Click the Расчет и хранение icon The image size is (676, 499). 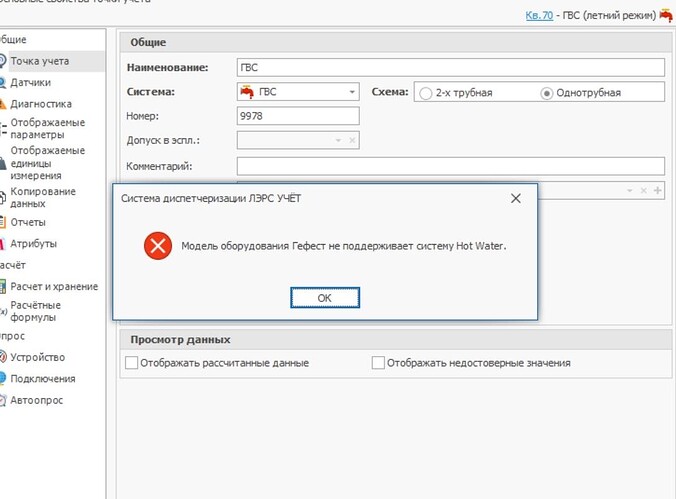pyautogui.click(x=3, y=286)
